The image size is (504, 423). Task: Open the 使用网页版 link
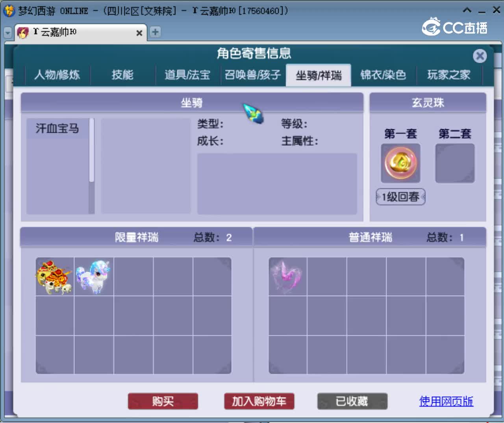pos(446,401)
